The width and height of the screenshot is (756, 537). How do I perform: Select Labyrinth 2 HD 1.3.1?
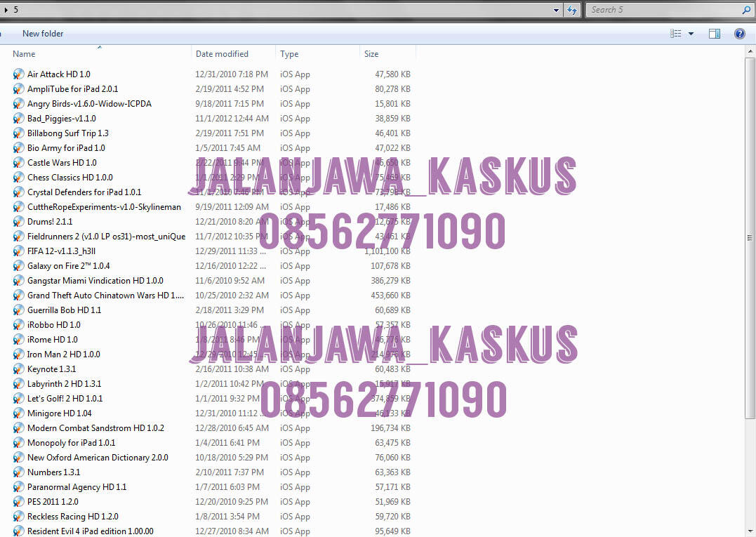pos(64,384)
